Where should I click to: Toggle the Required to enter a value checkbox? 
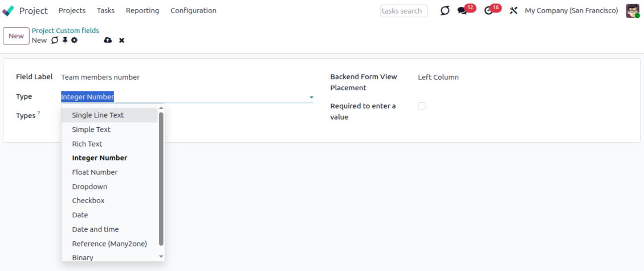pyautogui.click(x=422, y=106)
